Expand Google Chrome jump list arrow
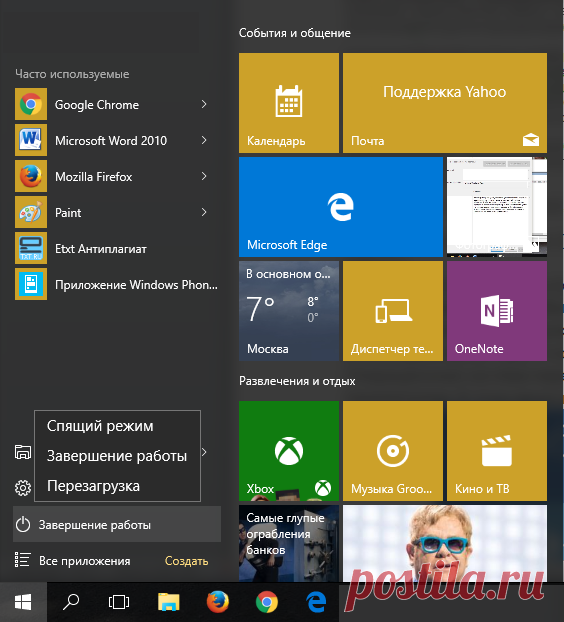Viewport: 564px width, 622px height. pyautogui.click(x=204, y=104)
